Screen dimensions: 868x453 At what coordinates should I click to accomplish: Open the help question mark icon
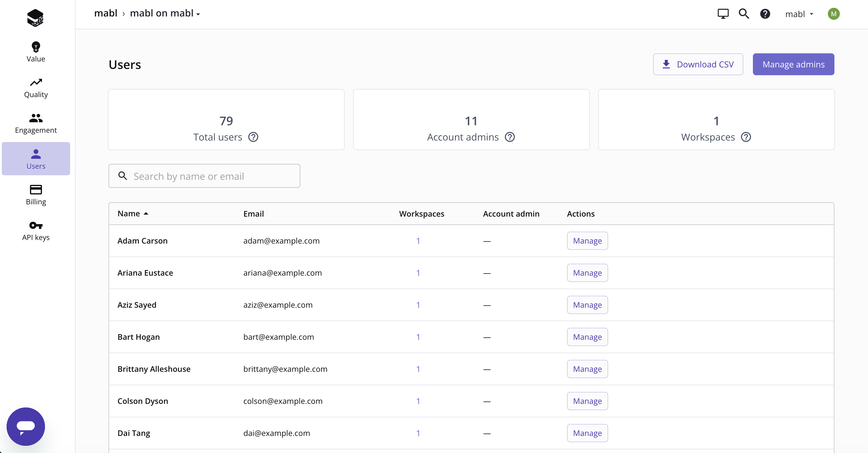coord(765,14)
